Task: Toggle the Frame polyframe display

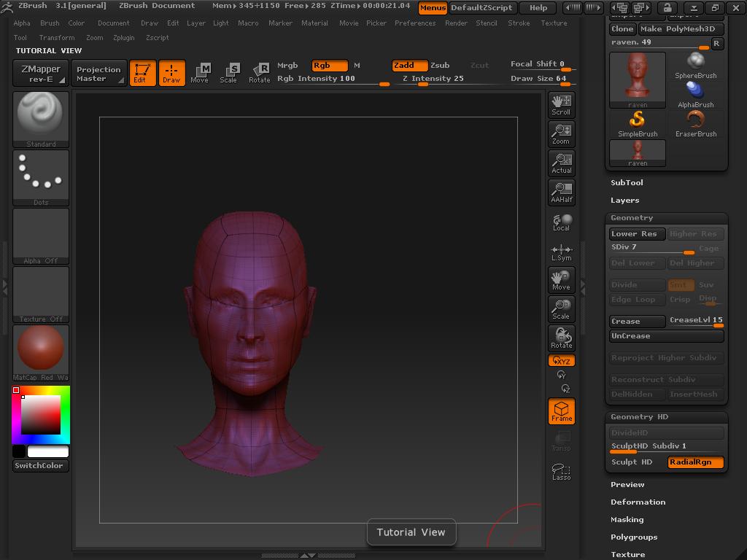Action: 561,411
